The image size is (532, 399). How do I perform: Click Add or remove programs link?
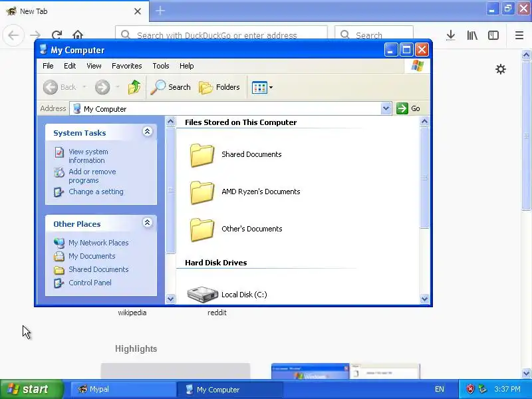coord(92,176)
